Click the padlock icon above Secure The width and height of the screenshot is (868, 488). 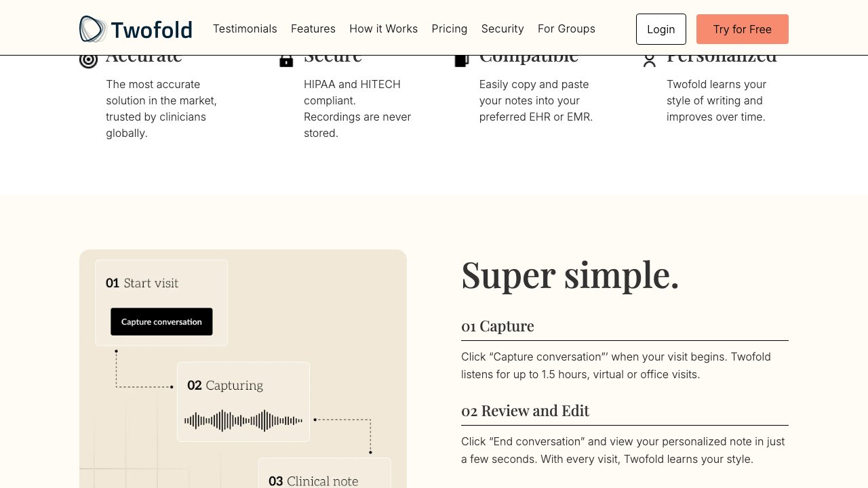pyautogui.click(x=285, y=60)
